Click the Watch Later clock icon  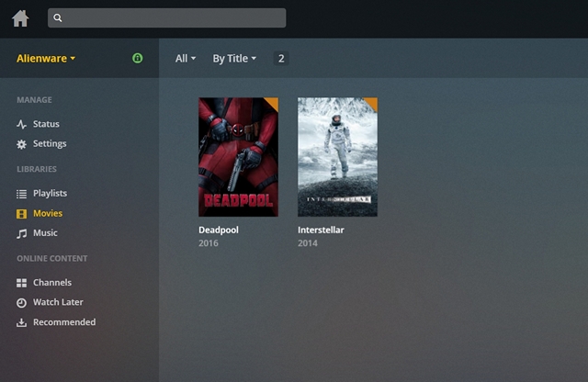tap(21, 303)
